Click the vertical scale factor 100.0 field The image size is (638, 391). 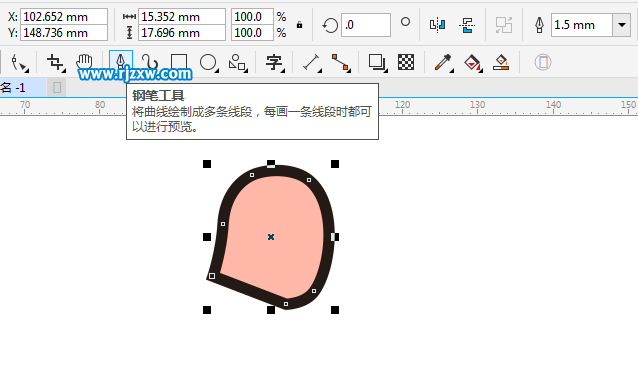click(252, 33)
